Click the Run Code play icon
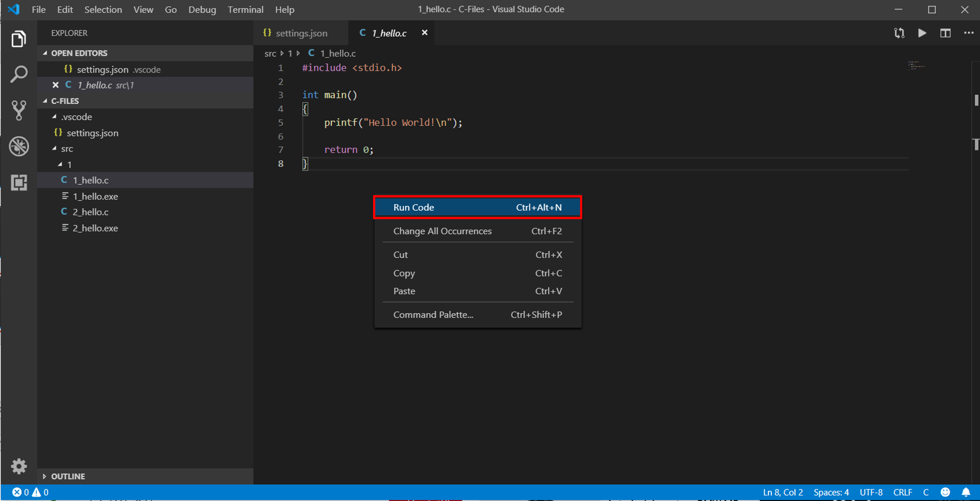Image resolution: width=980 pixels, height=501 pixels. (x=922, y=33)
